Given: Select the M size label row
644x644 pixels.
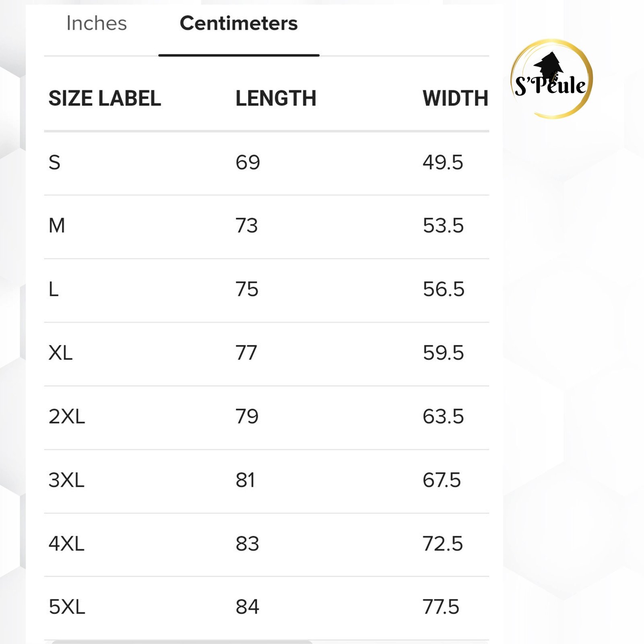Looking at the screenshot, I should coord(57,226).
